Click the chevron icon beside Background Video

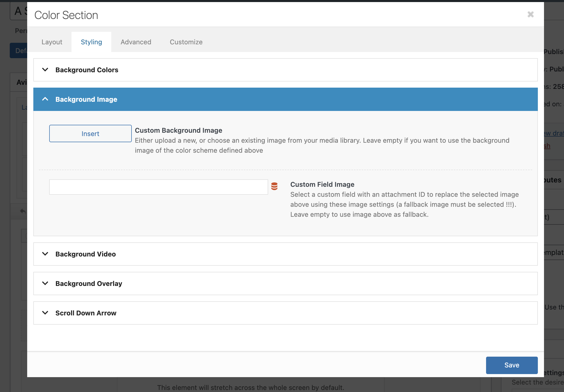click(x=45, y=254)
